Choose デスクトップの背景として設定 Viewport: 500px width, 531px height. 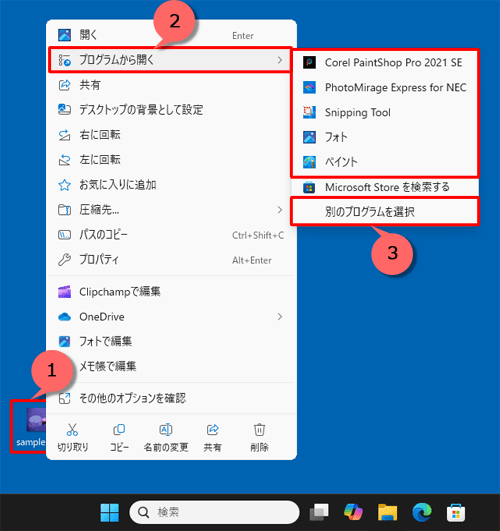click(171, 109)
